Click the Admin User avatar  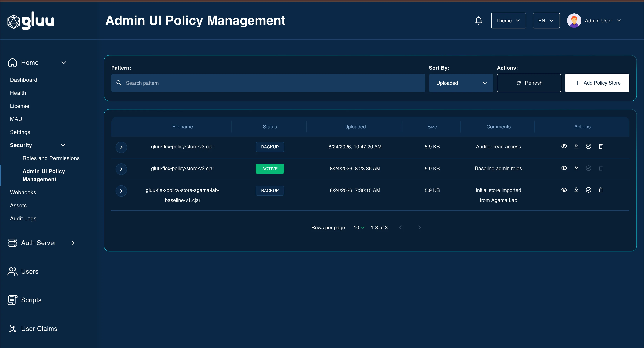coord(574,21)
